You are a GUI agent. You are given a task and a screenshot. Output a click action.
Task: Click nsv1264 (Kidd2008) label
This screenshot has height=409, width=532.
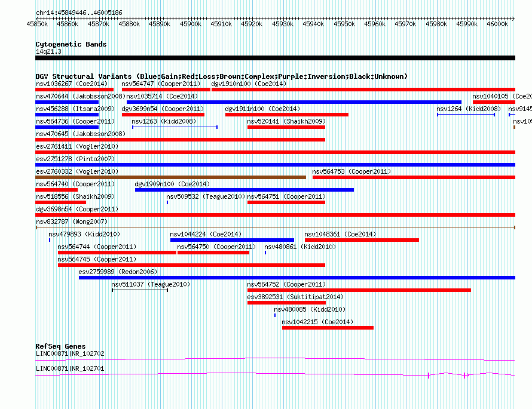click(x=469, y=109)
